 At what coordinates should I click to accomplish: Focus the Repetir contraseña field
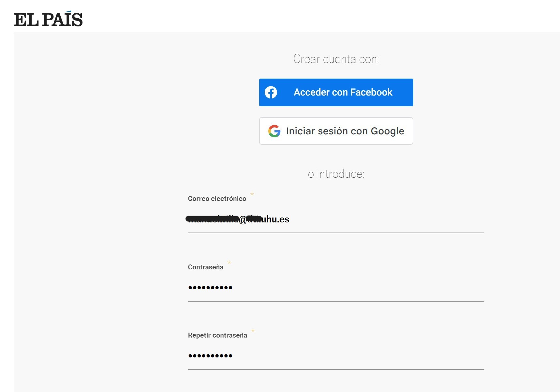[x=359, y=356]
